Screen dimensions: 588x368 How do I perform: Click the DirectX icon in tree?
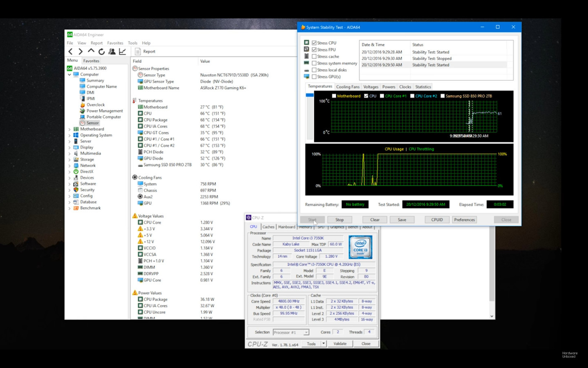pos(76,172)
